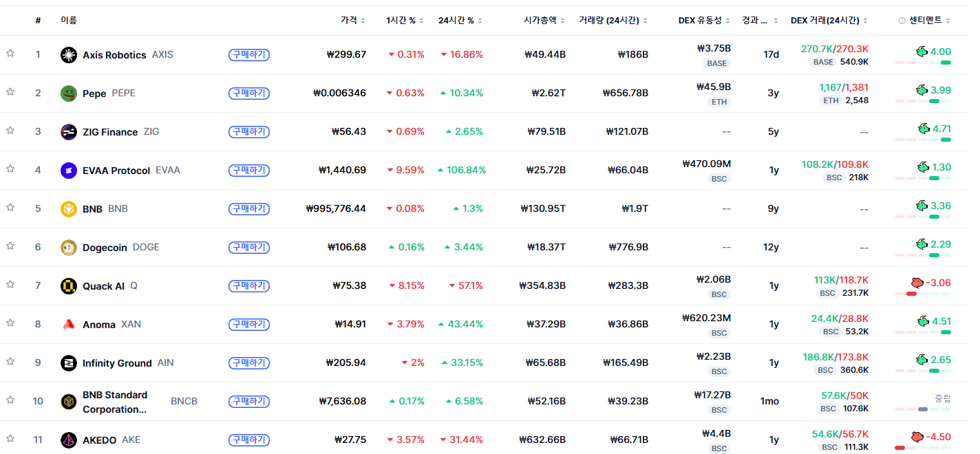
Task: Buy Pepe using 구매하기 button
Action: click(x=248, y=93)
